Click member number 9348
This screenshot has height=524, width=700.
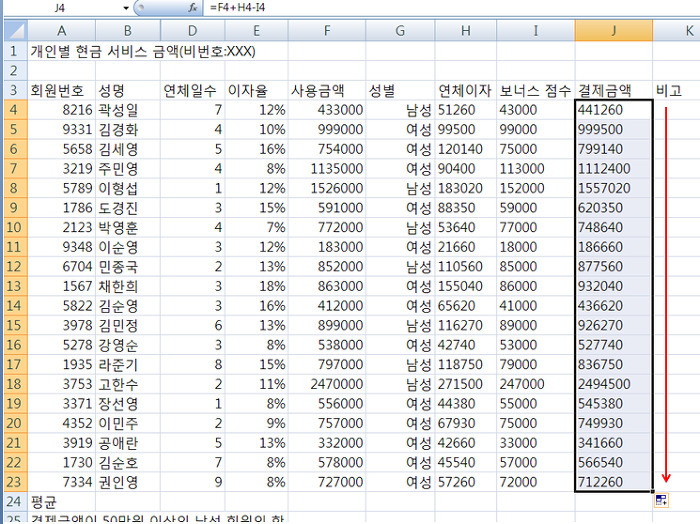pos(62,247)
